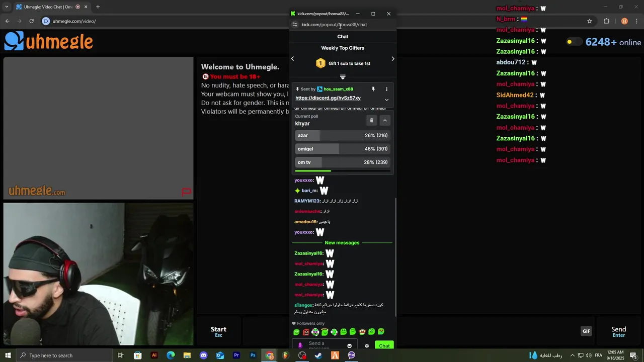Open three-dot options on the pinned message
Screen dimensions: 644x362
pyautogui.click(x=386, y=89)
